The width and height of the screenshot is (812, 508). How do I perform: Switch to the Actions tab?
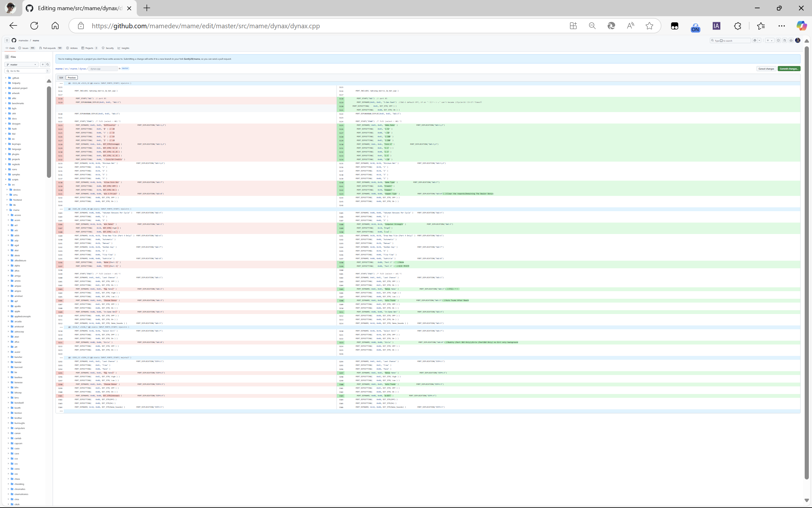(x=72, y=48)
